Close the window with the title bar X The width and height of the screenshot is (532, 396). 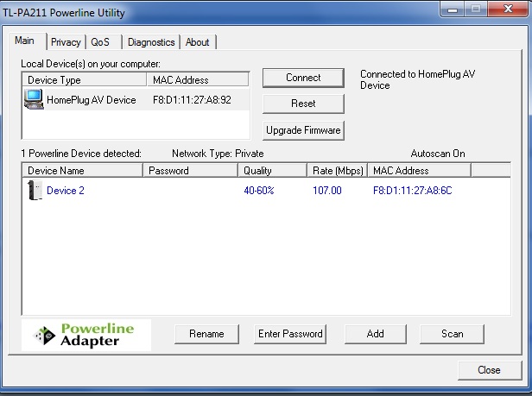508,9
